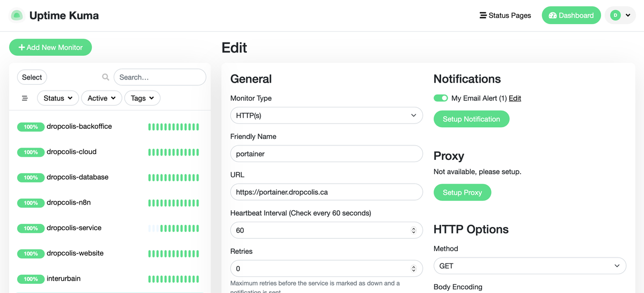Open the Status filter dropdown

point(58,98)
